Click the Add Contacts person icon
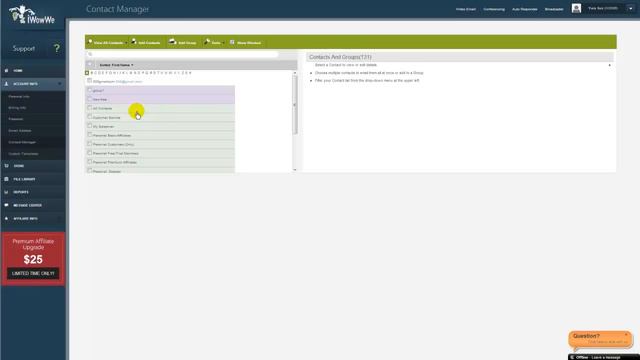640x360 pixels. pos(133,42)
